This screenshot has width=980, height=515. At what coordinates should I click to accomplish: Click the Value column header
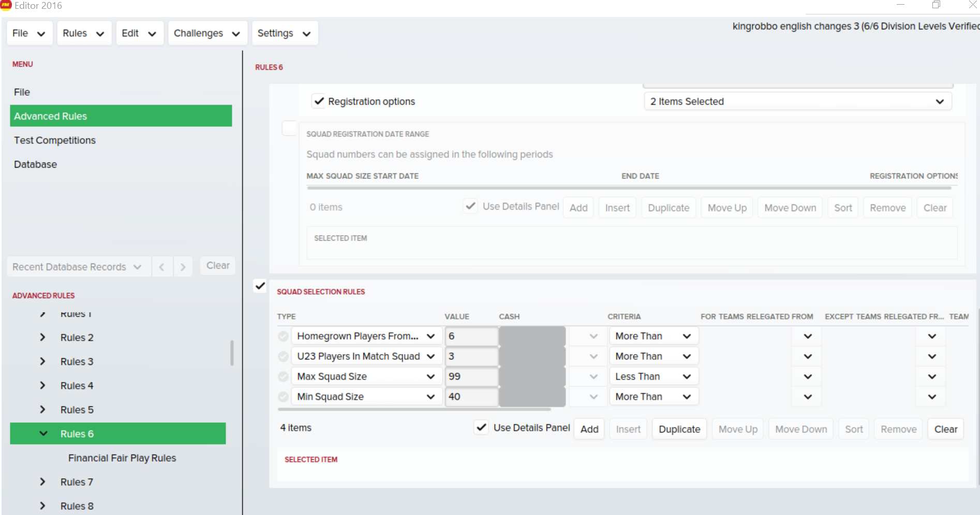click(x=457, y=316)
